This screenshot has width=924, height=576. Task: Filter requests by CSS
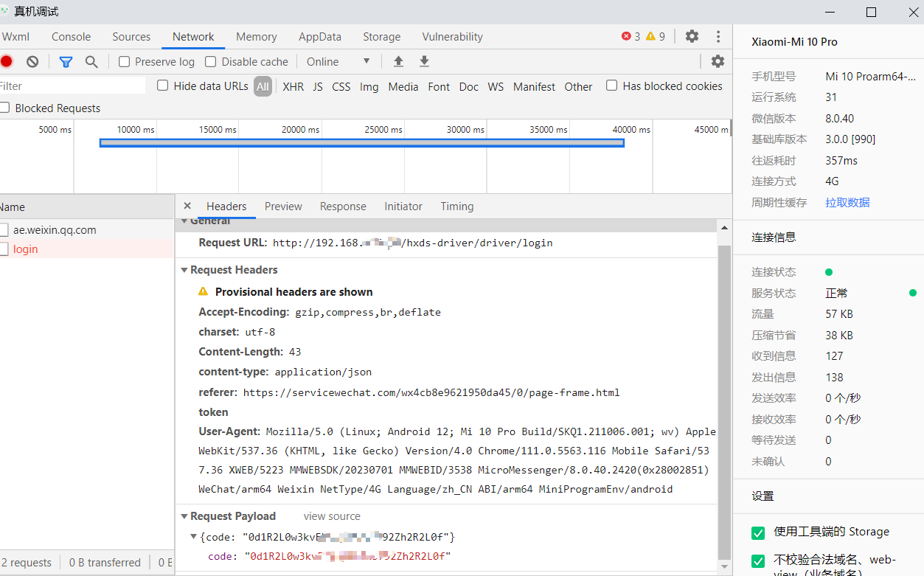coord(341,86)
